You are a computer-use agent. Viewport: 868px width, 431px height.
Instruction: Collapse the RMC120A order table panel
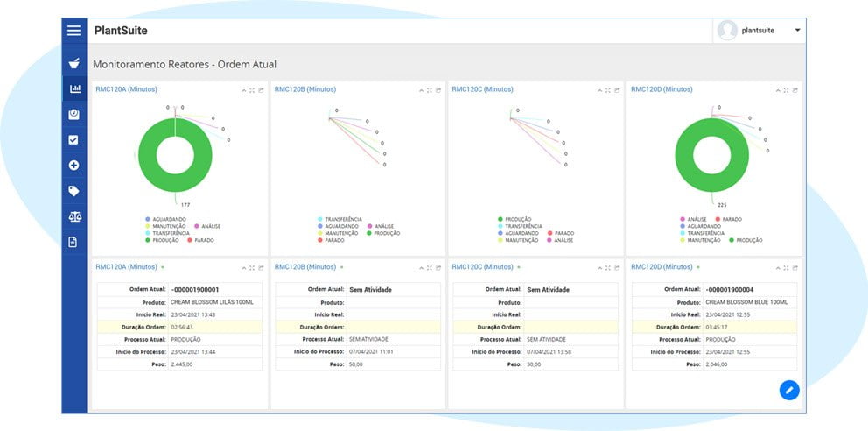[243, 267]
